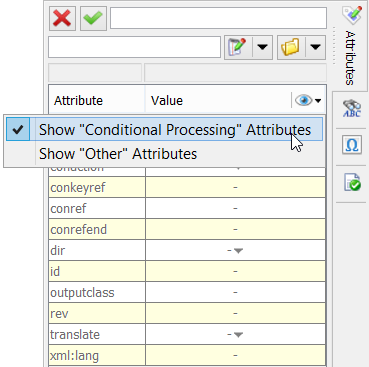Click the edit attribute pencil icon button
369x367 pixels.
(238, 47)
